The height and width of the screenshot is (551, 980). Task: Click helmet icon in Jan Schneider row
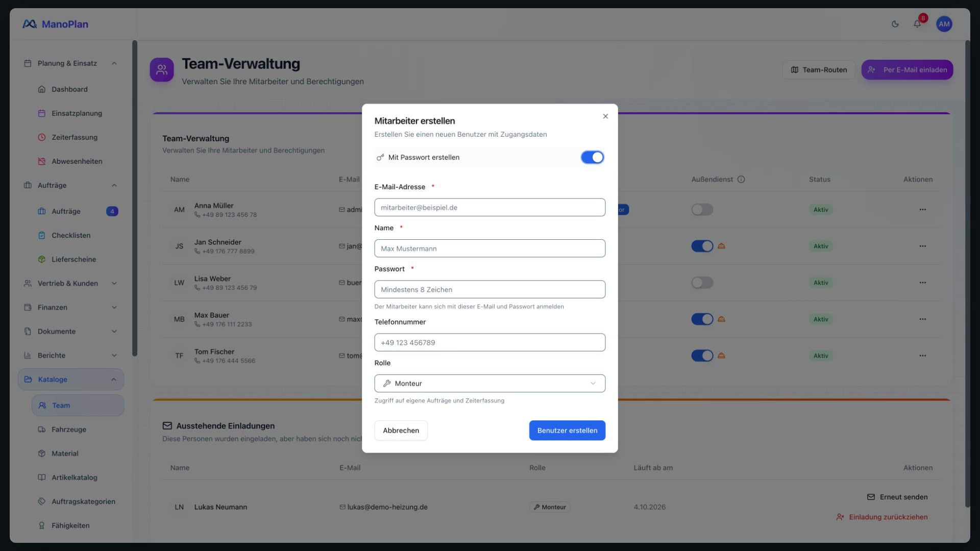[x=721, y=246]
